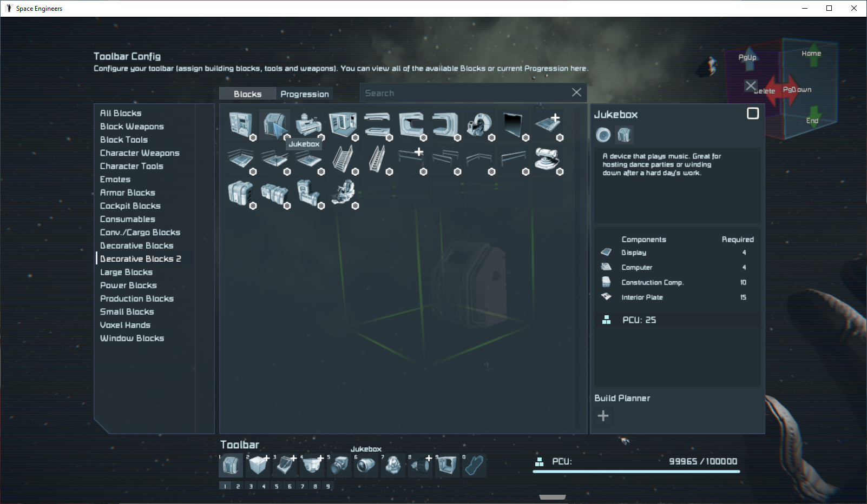867x504 pixels.
Task: Toggle the checkbox next to the Jukebox title
Action: click(752, 114)
